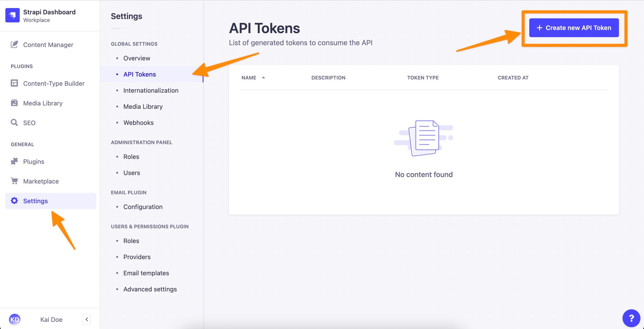Click the Create new API Token button
Viewport: 644px width, 329px height.
click(574, 27)
